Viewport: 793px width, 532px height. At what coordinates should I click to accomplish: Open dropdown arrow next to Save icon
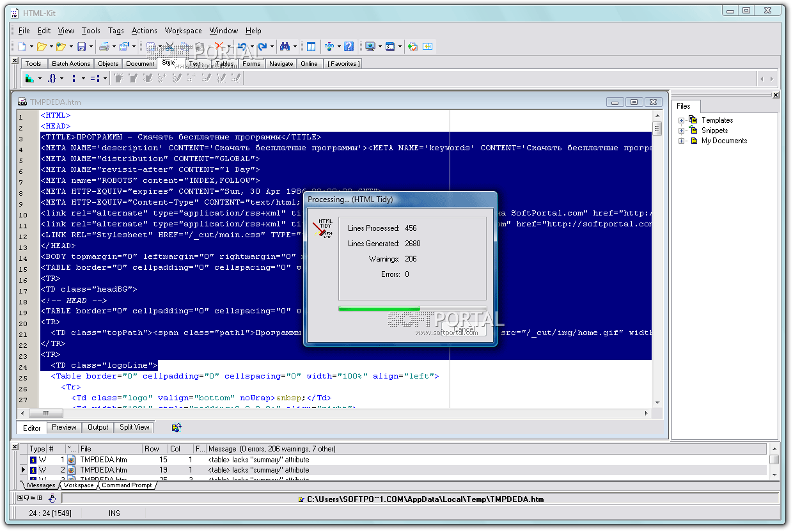click(91, 47)
